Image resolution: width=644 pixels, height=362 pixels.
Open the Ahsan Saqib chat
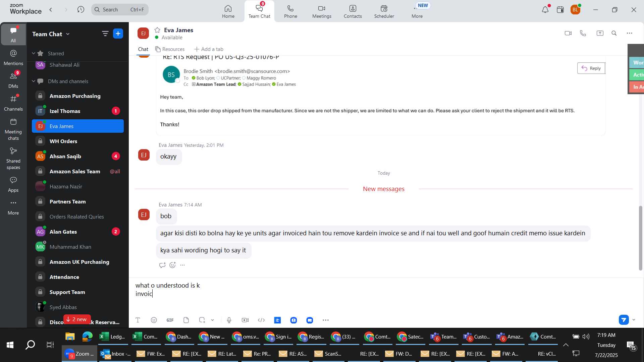coord(78,156)
